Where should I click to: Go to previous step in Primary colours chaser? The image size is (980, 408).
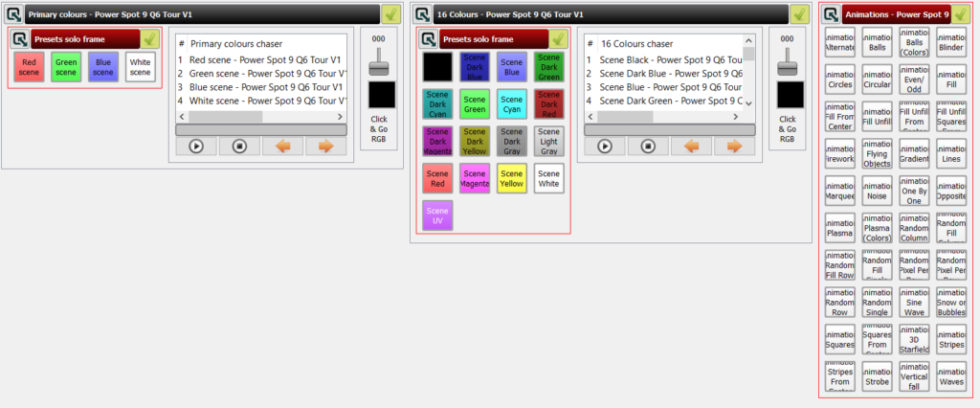click(283, 147)
